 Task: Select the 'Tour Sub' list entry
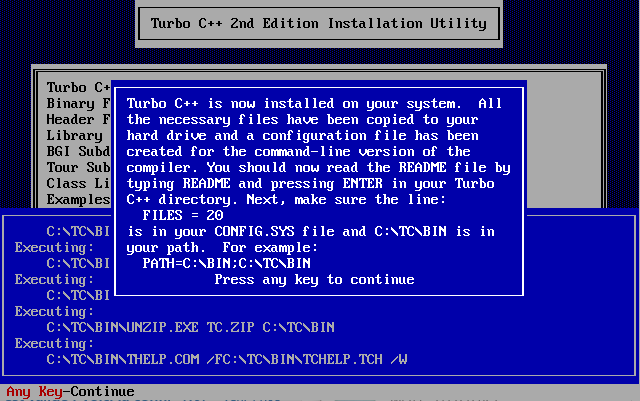pos(78,167)
